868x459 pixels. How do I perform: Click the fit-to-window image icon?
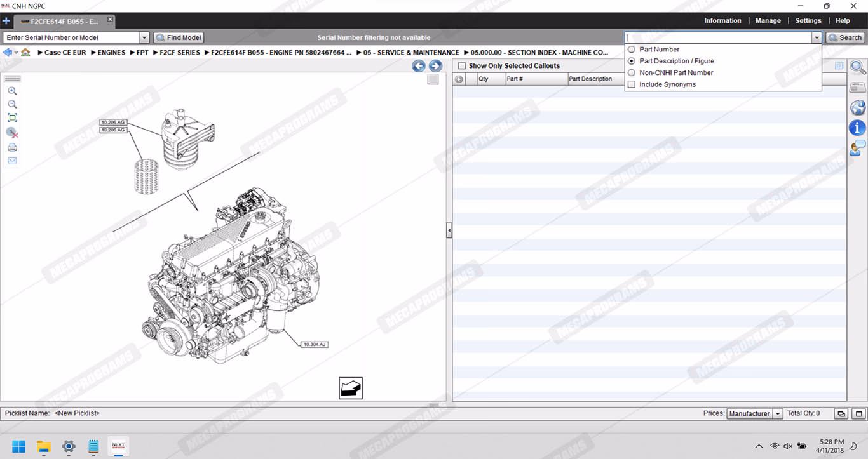[12, 117]
